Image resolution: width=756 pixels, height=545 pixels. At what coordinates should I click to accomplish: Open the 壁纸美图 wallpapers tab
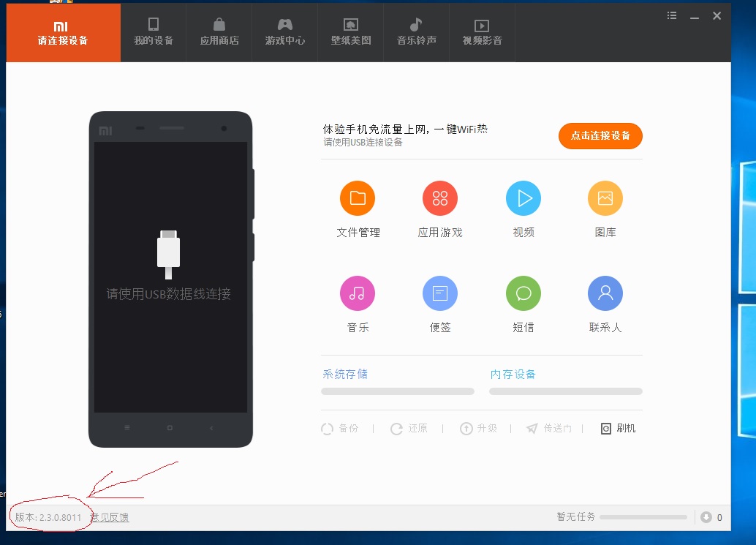351,33
